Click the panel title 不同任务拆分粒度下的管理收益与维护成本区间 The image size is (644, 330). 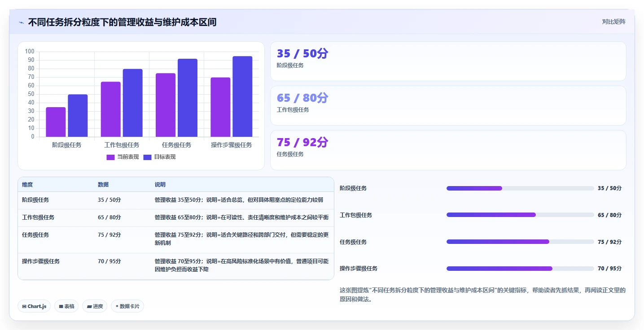pos(122,22)
